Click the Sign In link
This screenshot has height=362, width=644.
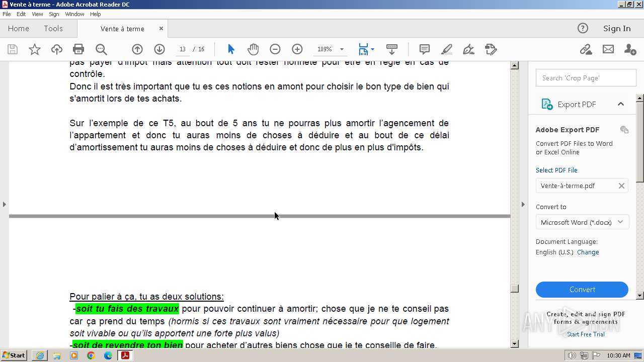[617, 29]
